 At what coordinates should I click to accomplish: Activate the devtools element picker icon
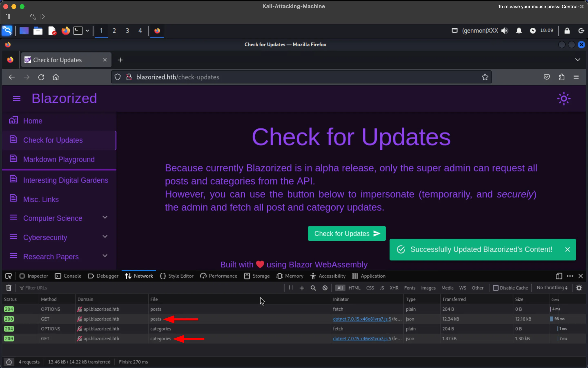(x=9, y=276)
